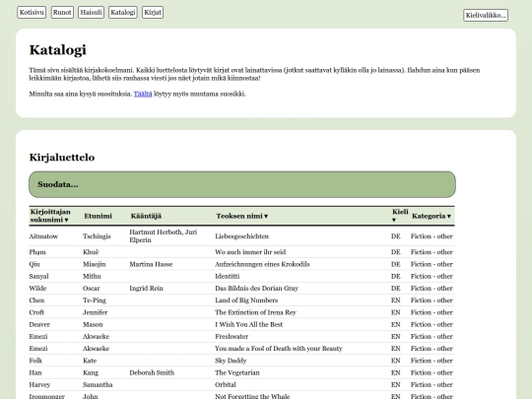Click Das Bildnis des Dorian Gray entry

(256, 289)
